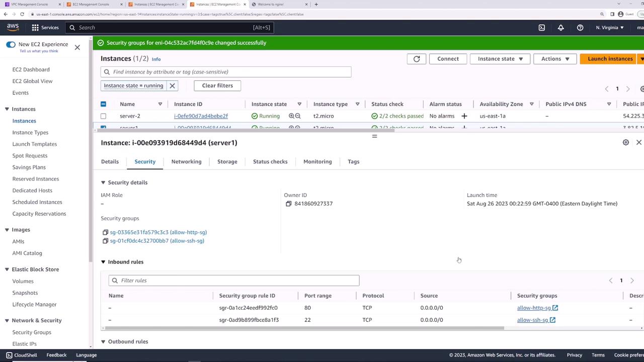Go back in the browser
This screenshot has width=644, height=362.
[x=6, y=14]
